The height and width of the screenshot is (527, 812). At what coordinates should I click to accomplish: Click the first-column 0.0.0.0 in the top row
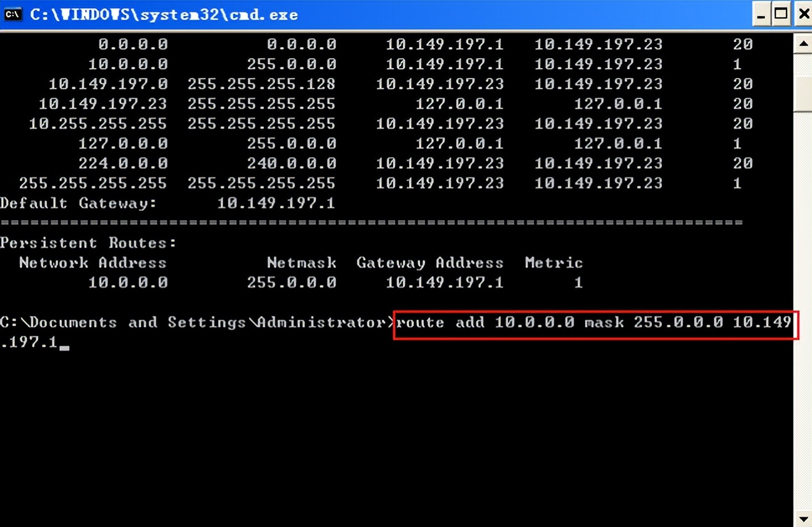point(133,44)
